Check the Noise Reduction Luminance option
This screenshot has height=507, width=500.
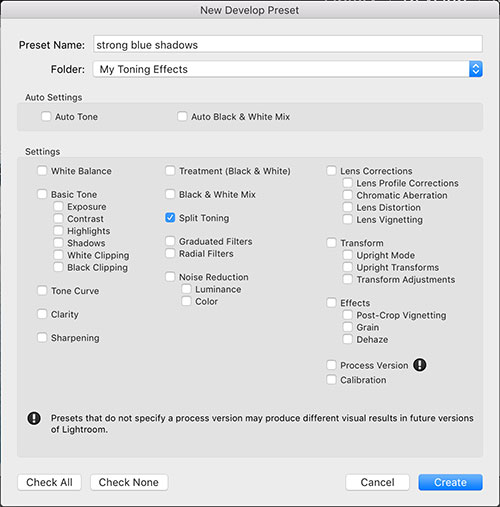[x=186, y=289]
